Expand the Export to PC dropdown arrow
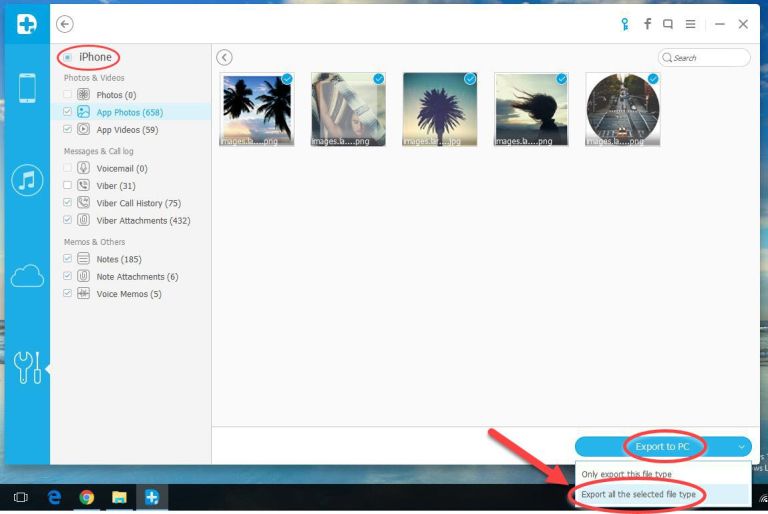The height and width of the screenshot is (514, 768). point(741,447)
